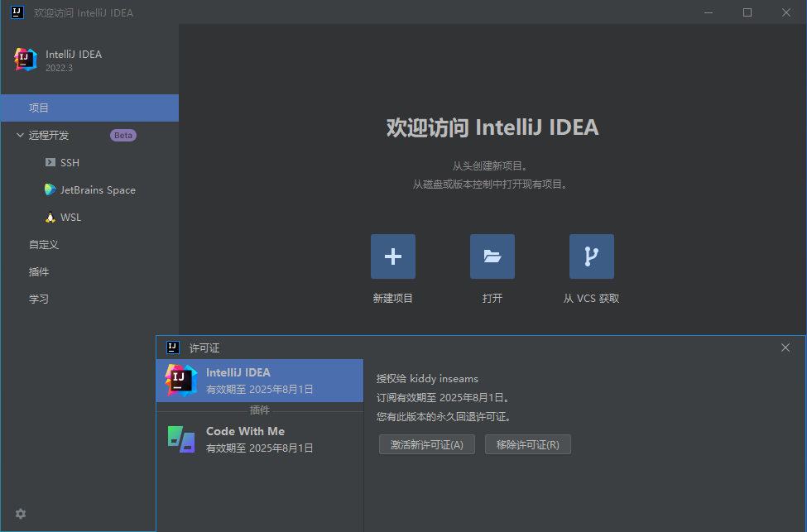Click the WSL penguin icon
Viewport: 807px width, 532px height.
tap(50, 217)
